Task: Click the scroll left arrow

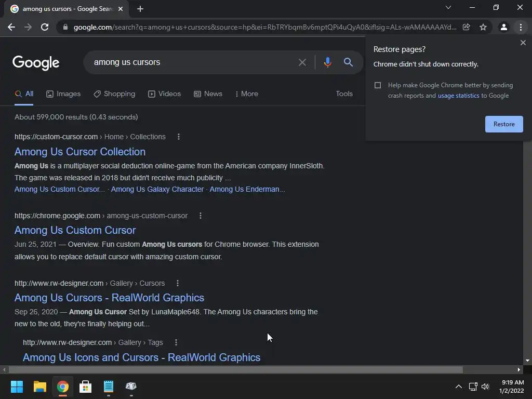Action: (4, 370)
